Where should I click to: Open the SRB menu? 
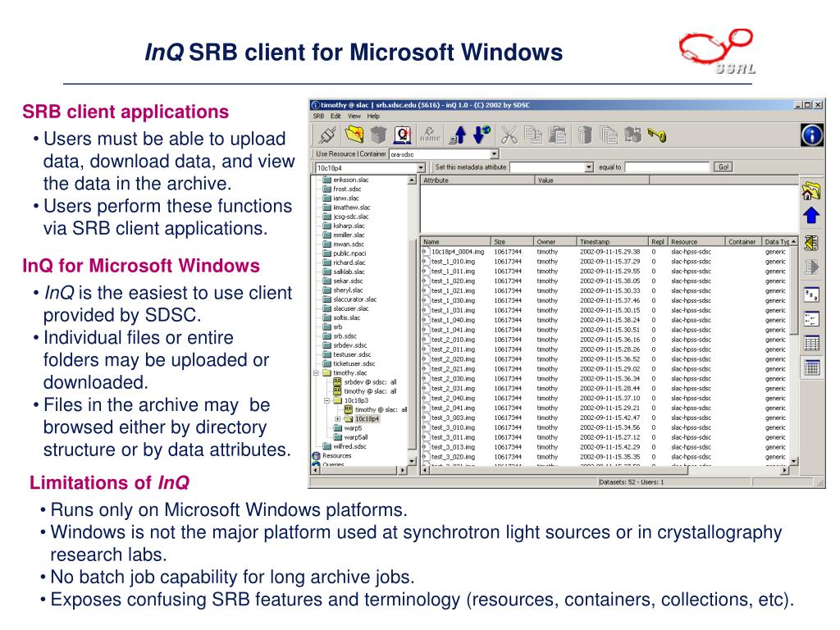318,116
